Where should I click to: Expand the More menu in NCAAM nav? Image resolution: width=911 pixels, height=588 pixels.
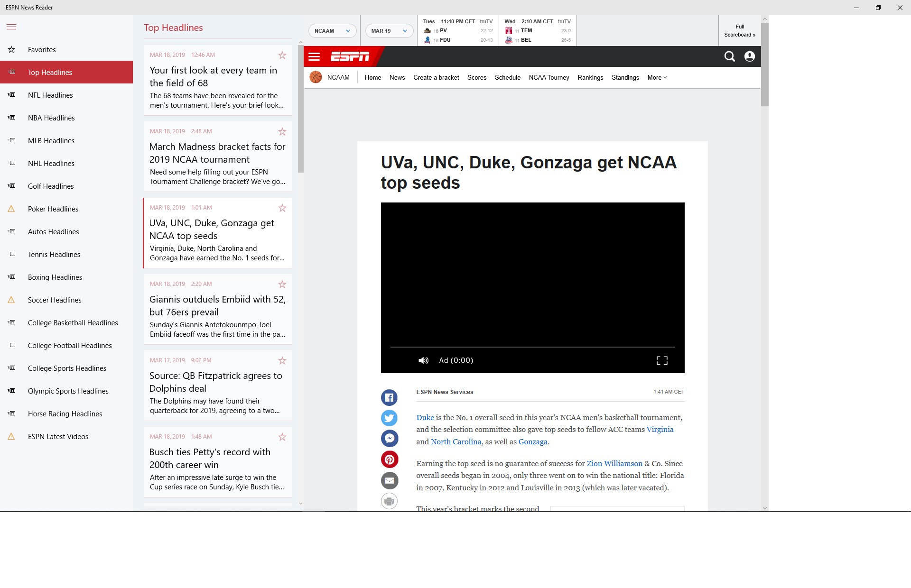point(657,77)
